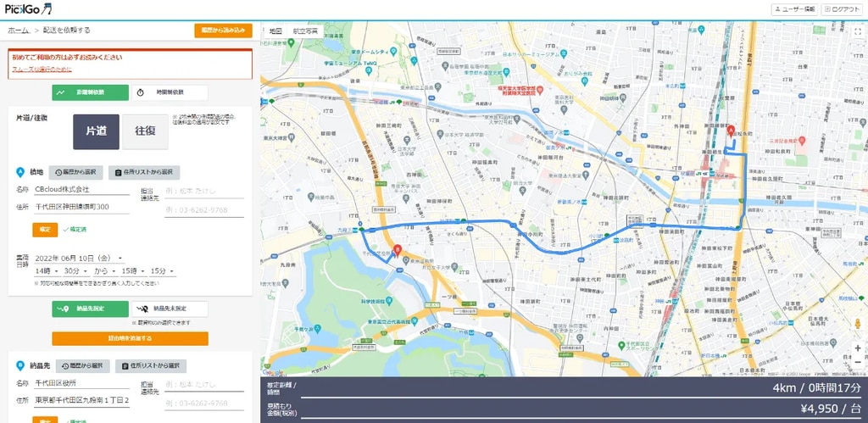Select green 納品先指定 destination specified option

point(90,309)
